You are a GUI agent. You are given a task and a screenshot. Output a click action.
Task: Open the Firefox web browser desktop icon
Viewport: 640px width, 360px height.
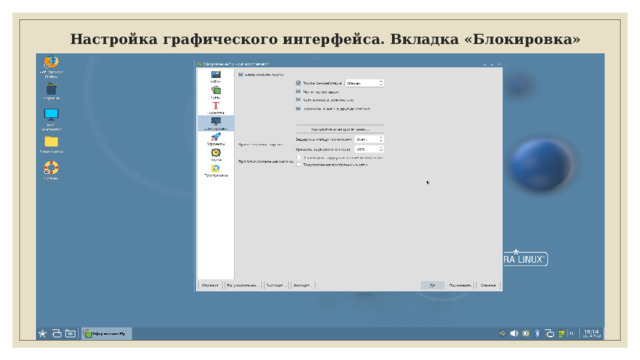(x=51, y=67)
